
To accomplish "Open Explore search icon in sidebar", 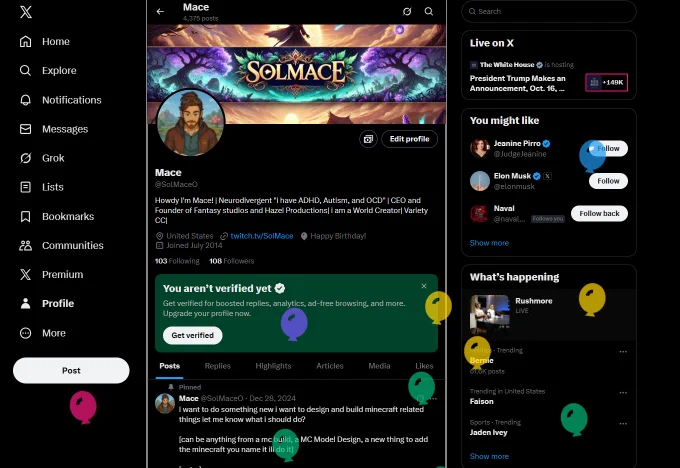I will tap(26, 70).
